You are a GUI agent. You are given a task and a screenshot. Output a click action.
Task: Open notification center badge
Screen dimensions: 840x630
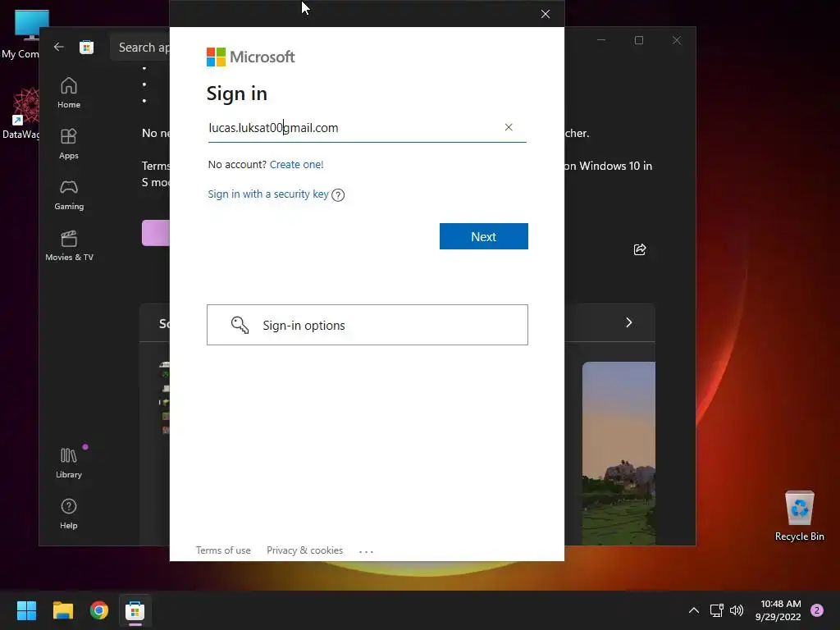817,610
